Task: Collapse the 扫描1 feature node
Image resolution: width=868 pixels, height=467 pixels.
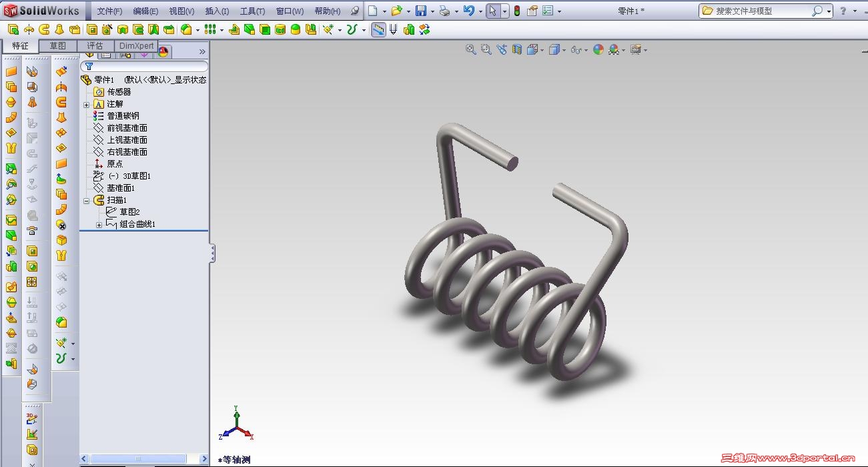Action: tap(87, 201)
